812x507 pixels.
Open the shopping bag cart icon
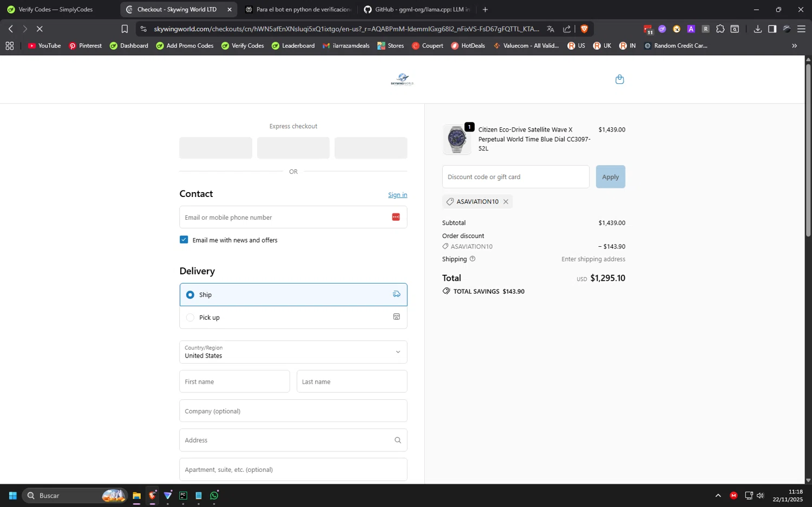click(620, 80)
